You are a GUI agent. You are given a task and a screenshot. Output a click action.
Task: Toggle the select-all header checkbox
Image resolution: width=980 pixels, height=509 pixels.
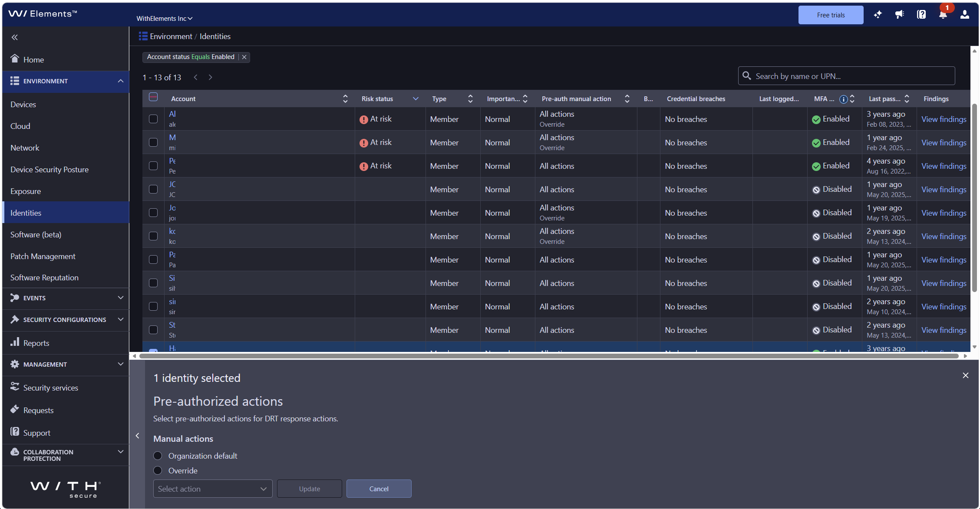(153, 97)
